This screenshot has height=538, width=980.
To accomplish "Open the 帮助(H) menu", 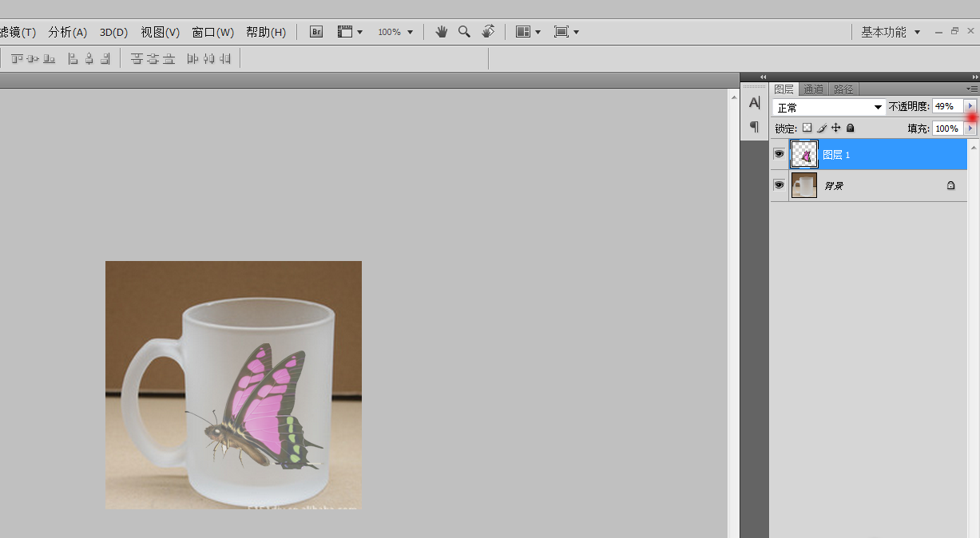I will (266, 32).
